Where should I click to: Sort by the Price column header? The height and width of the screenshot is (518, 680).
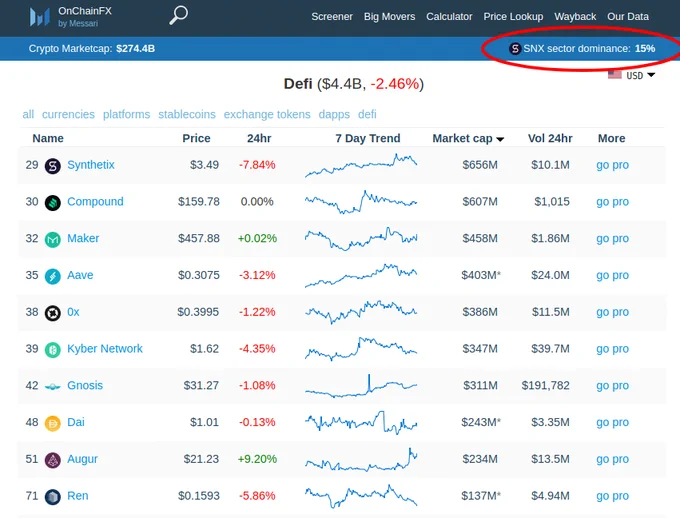tap(196, 138)
